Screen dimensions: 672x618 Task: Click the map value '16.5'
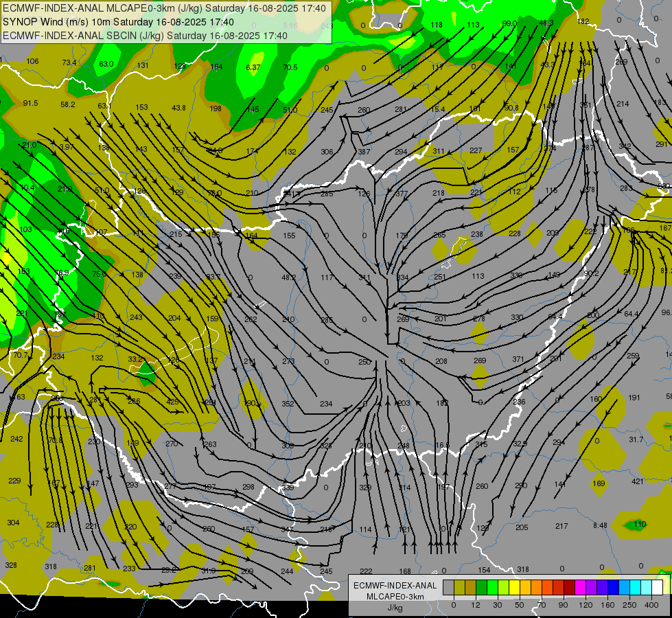[442, 445]
